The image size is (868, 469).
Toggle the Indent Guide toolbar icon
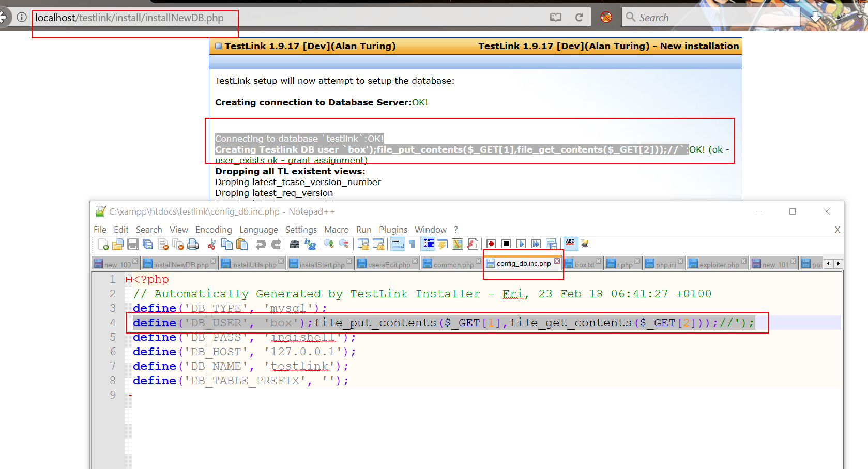pyautogui.click(x=428, y=244)
